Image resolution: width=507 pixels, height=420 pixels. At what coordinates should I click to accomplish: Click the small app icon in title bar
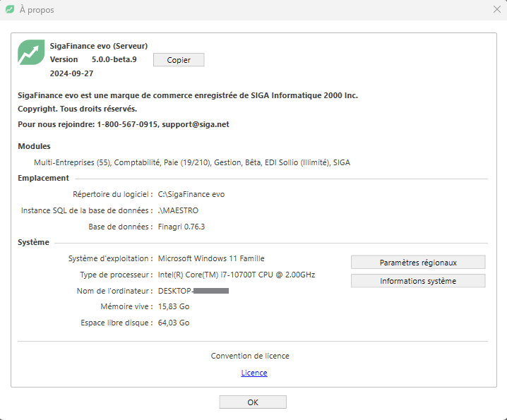pos(10,9)
